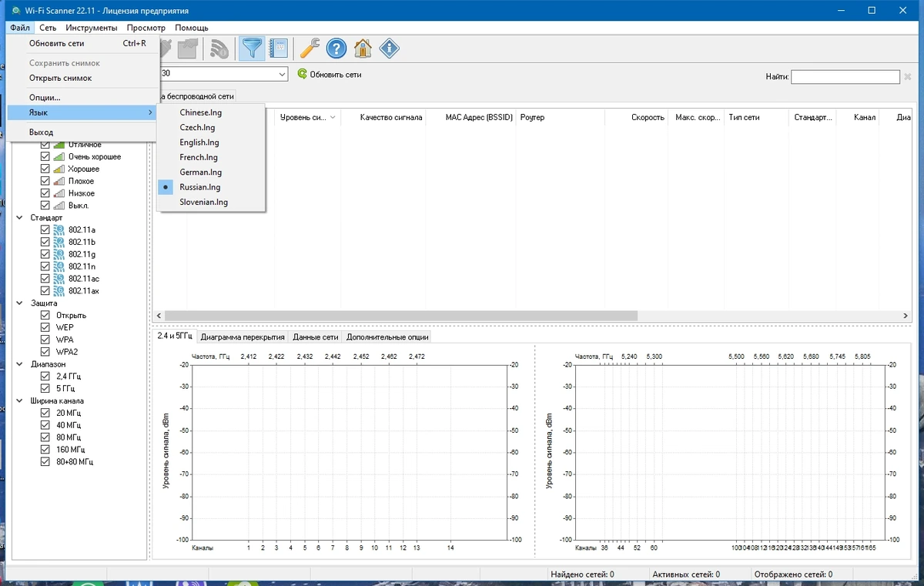Click the Скорость column header

click(637, 118)
